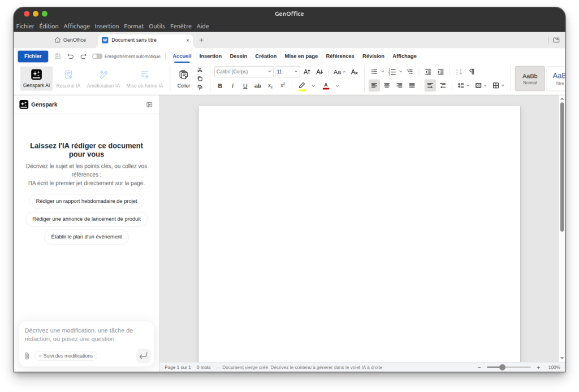Open the Mise en page tab
The image size is (579, 392).
[x=301, y=56]
